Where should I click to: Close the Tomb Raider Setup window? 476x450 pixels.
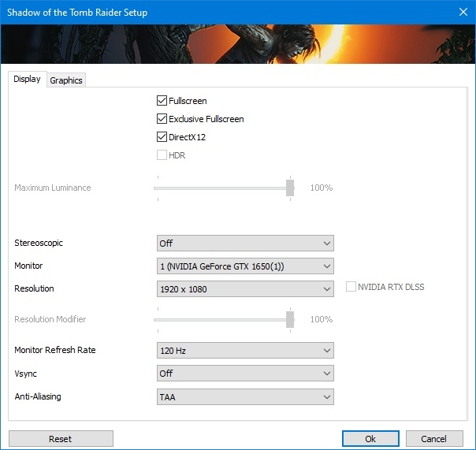click(x=461, y=13)
